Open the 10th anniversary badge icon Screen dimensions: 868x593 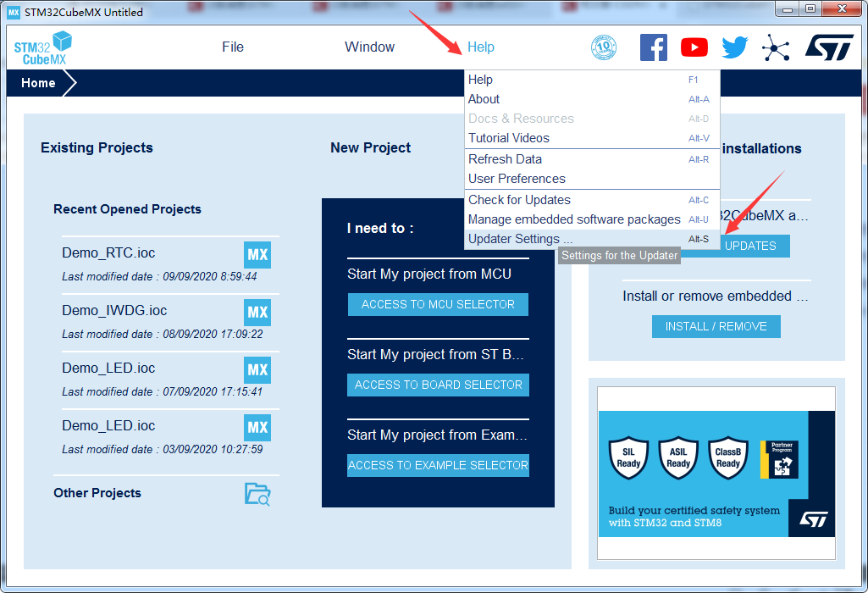(604, 47)
